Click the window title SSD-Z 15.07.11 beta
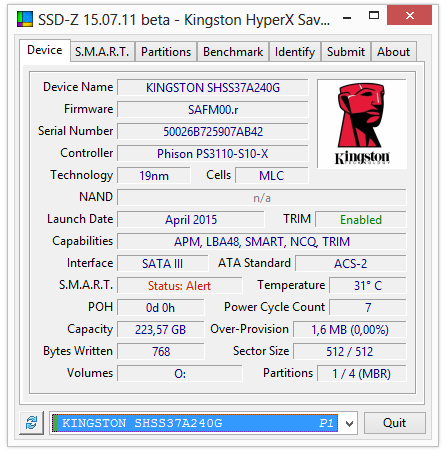This screenshot has width=448, height=454. [x=104, y=20]
